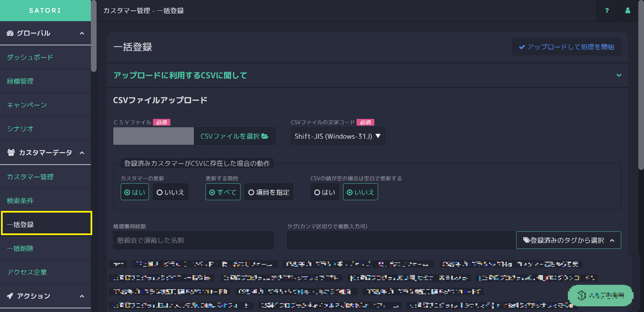Click the help question mark icon
Screen dimensions: 644x312
[607, 10]
